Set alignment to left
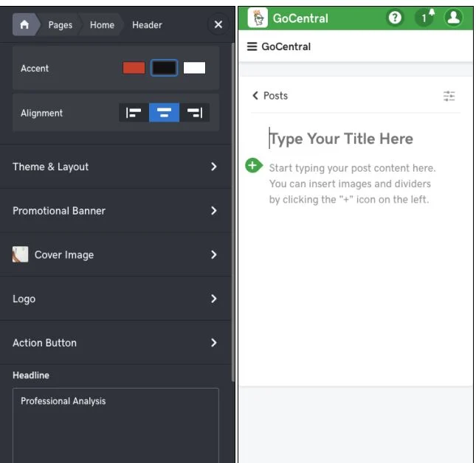This screenshot has width=476, height=463. [134, 113]
